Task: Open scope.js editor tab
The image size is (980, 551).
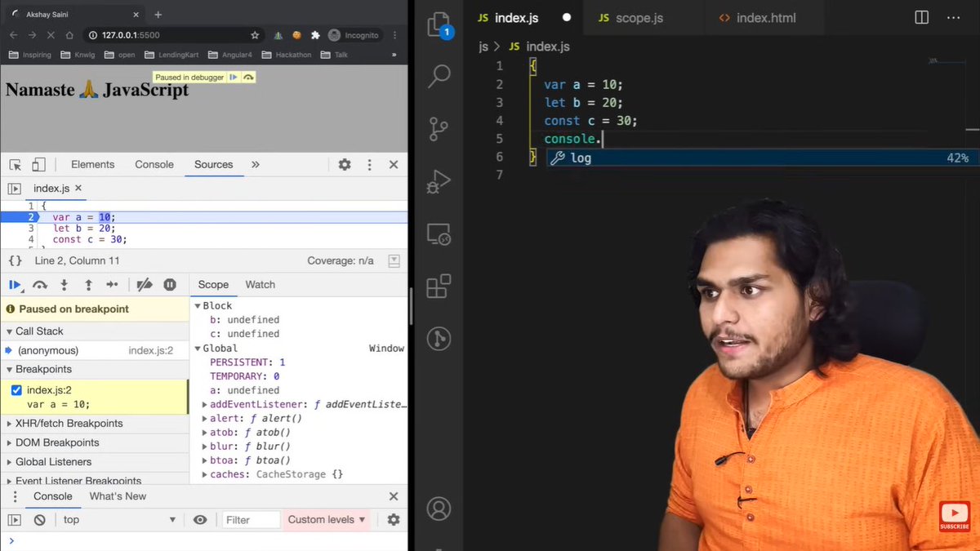Action: pos(645,18)
